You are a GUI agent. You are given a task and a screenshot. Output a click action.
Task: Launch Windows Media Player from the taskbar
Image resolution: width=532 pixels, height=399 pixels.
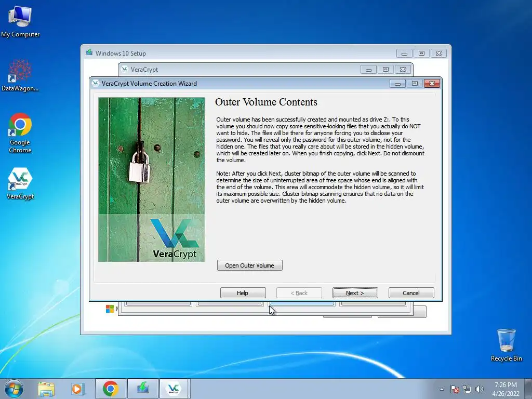pos(78,389)
